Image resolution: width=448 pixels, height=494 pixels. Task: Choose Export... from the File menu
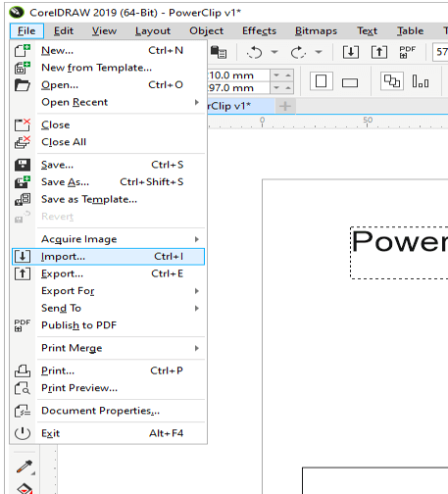(108, 273)
